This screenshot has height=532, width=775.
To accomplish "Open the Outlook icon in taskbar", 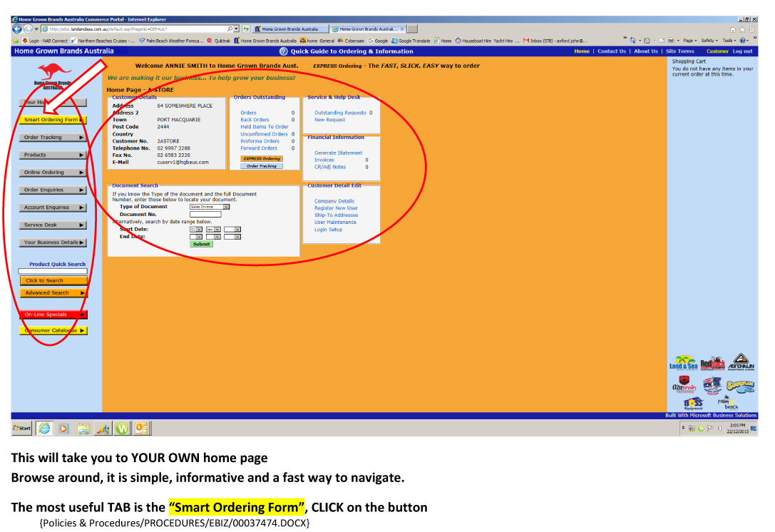I will tap(141, 428).
